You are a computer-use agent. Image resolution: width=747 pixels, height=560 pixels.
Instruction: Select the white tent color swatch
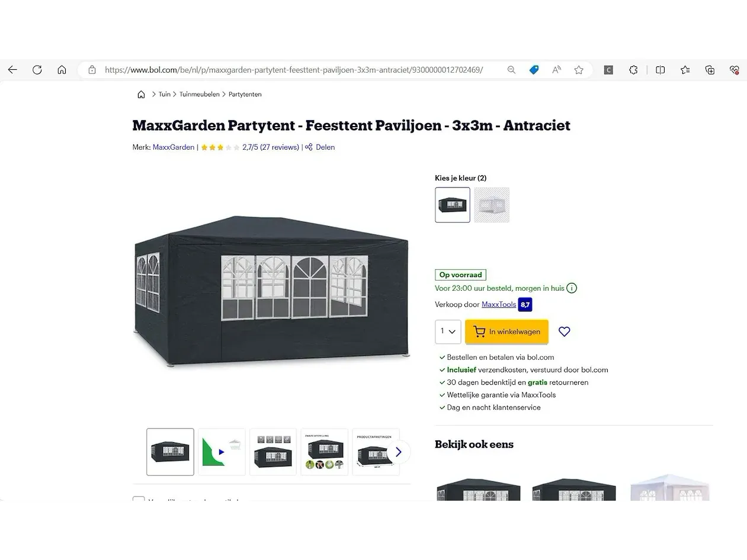492,205
